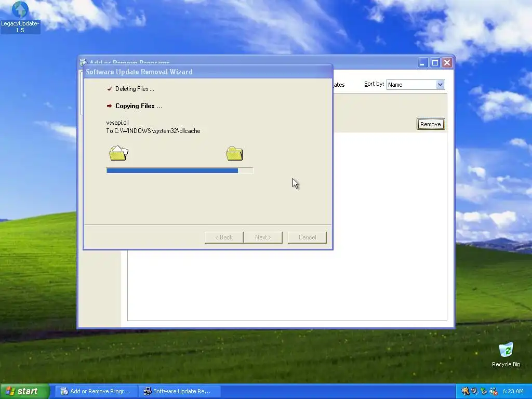Image resolution: width=532 pixels, height=399 pixels.
Task: Click the checkmark beside Deleting Files
Action: [109, 89]
